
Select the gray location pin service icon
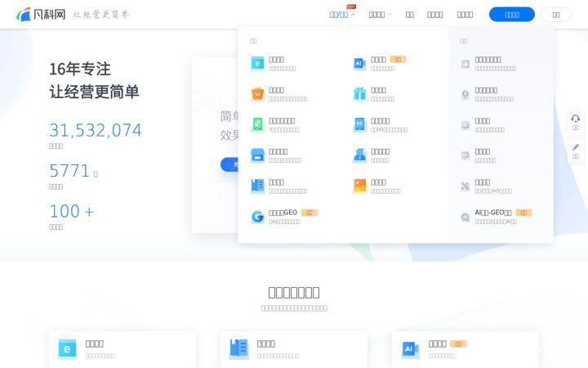(x=465, y=94)
